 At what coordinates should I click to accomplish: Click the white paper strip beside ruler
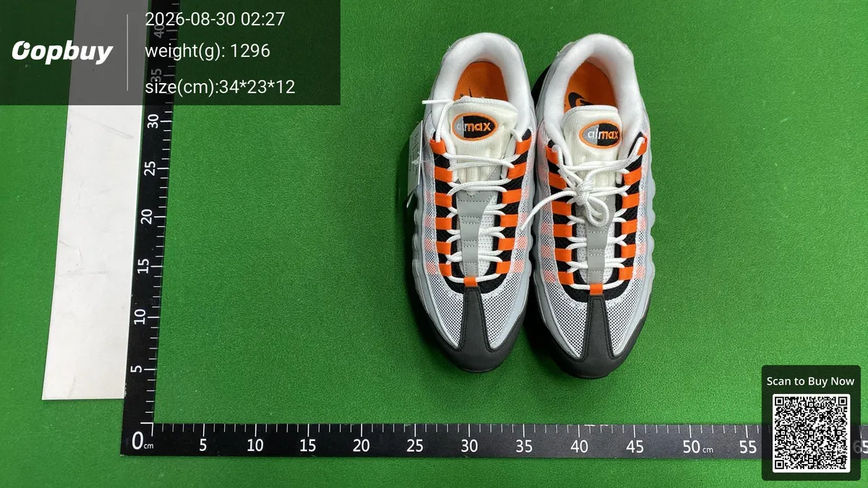point(93,247)
